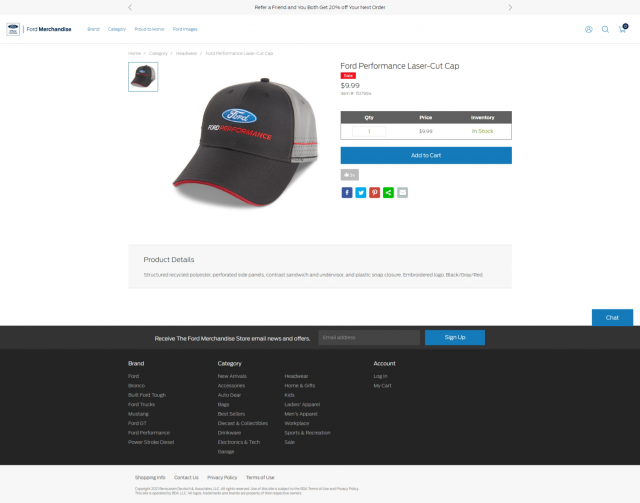This screenshot has width=640, height=503.
Task: Open Accessories footer link
Action: [x=231, y=386]
